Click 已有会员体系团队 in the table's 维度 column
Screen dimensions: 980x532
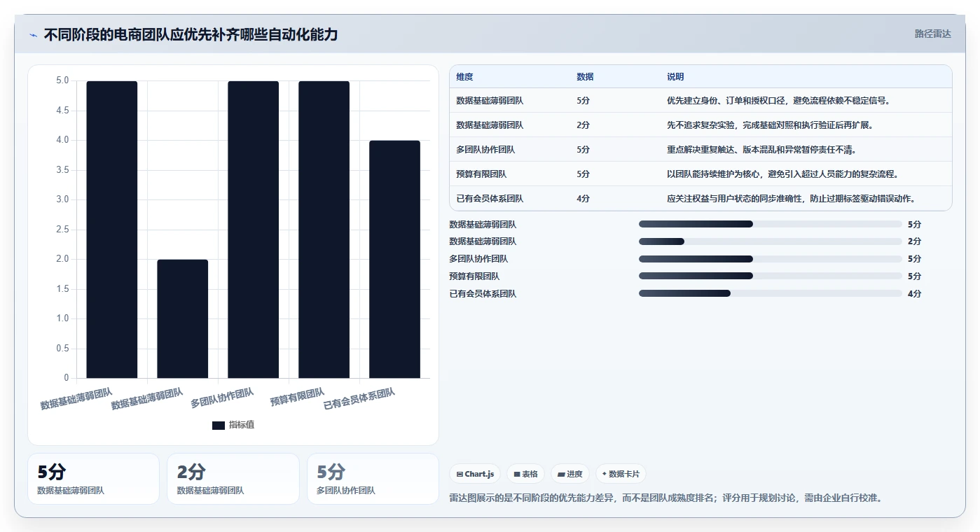point(490,199)
